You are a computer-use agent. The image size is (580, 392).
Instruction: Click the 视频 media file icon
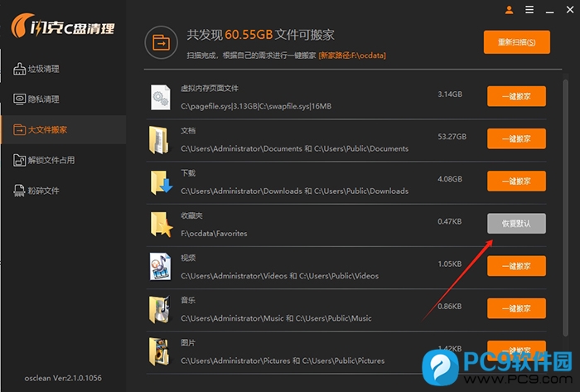(x=161, y=267)
